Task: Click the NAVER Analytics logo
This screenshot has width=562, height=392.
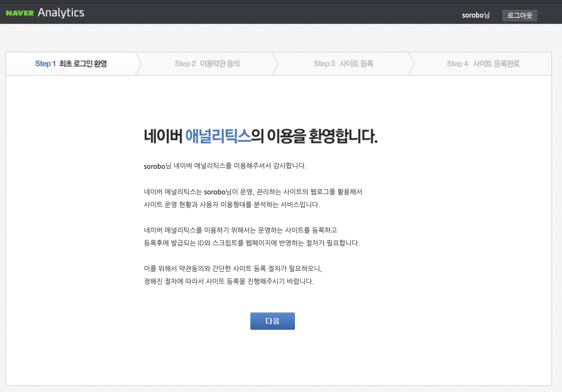Action: 45,13
